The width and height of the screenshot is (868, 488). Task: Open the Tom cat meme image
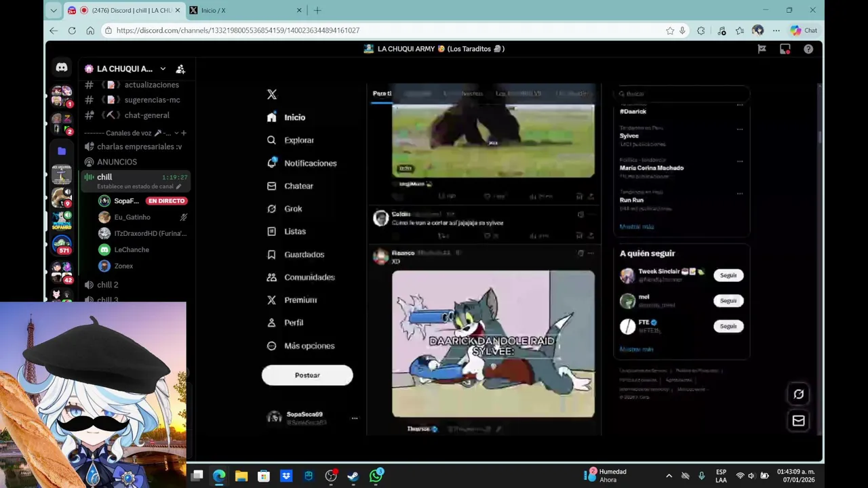(493, 344)
